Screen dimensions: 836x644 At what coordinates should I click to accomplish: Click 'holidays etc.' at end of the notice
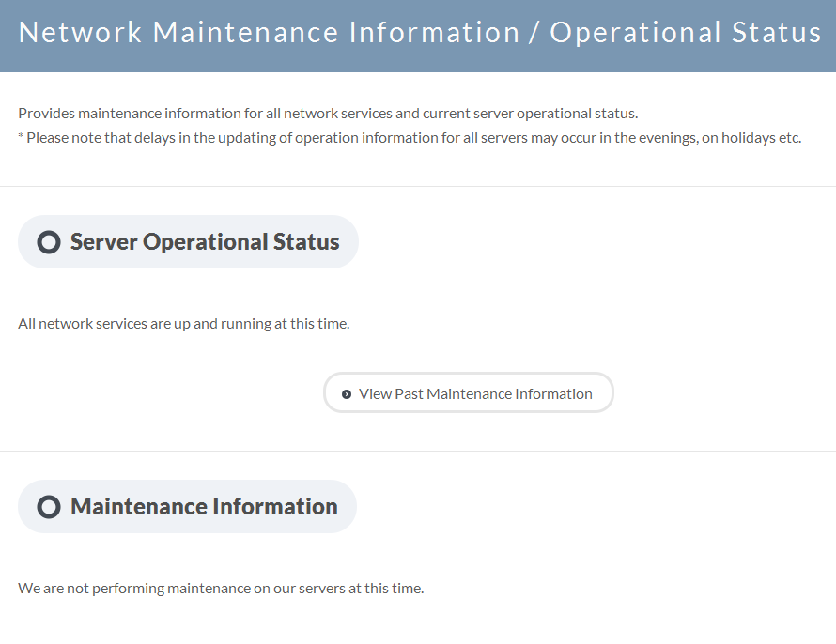click(x=762, y=138)
